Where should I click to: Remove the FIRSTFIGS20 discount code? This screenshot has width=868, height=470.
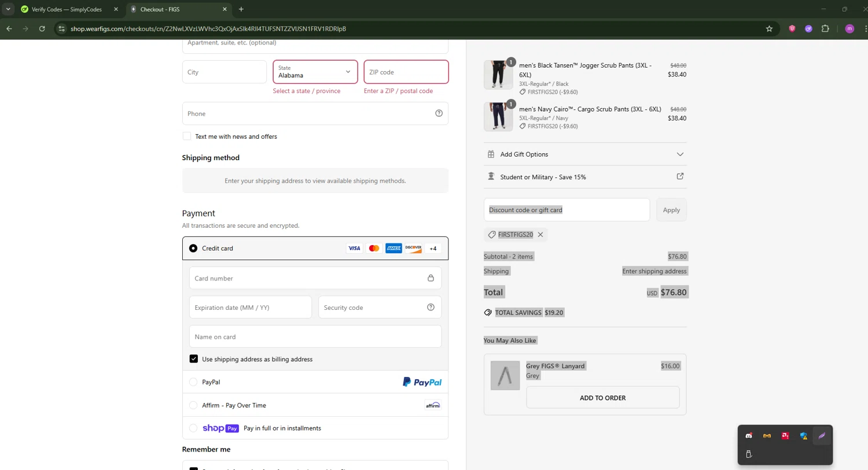[540, 235]
